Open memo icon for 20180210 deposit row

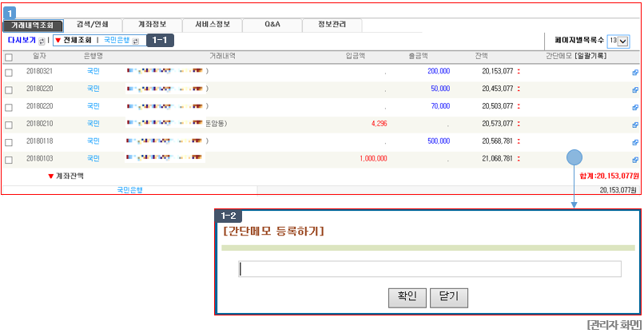click(635, 125)
